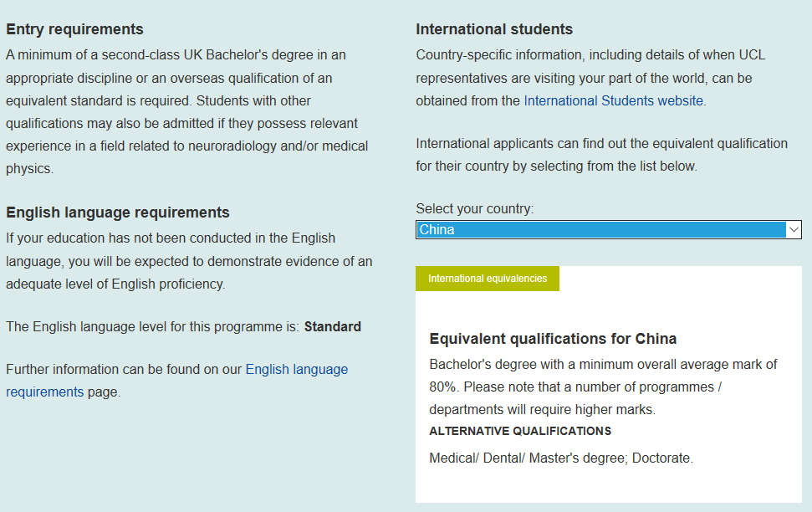Image resolution: width=812 pixels, height=512 pixels.
Task: Click the English proficiency evidence paragraph
Action: [x=189, y=261]
